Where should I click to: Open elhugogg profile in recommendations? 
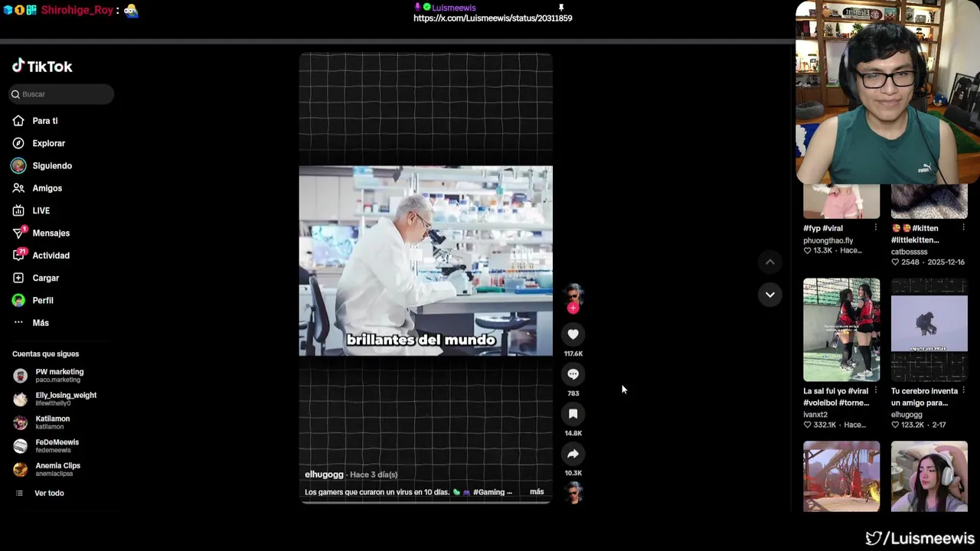coord(906,415)
